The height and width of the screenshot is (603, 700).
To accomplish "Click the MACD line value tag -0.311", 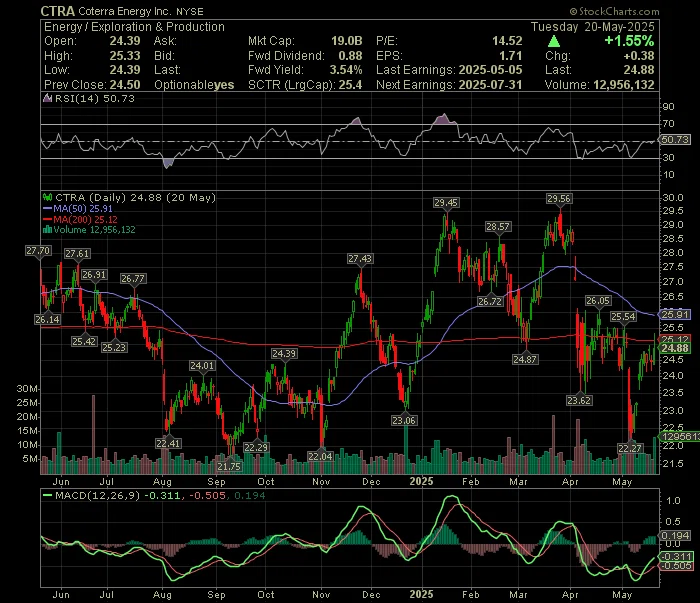I will 676,557.
